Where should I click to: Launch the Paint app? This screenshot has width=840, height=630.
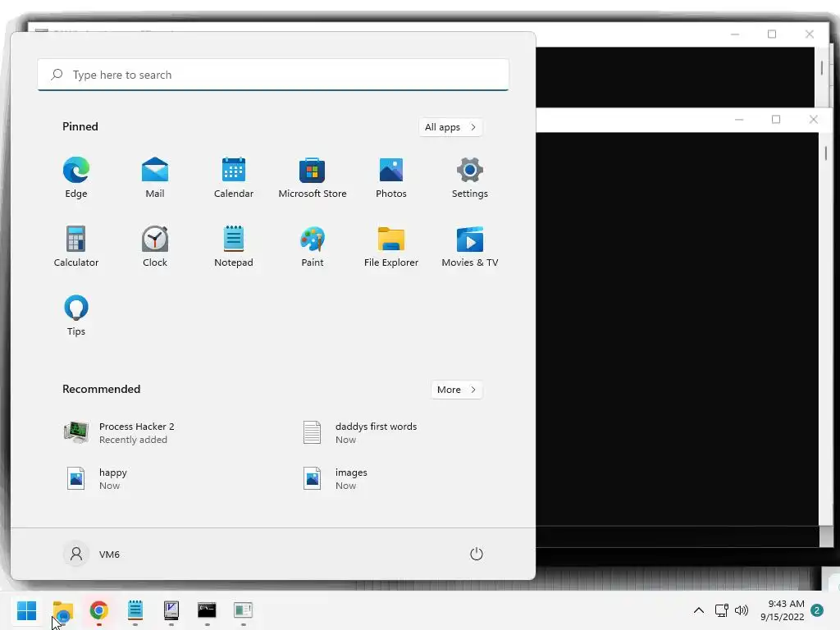pos(313,246)
